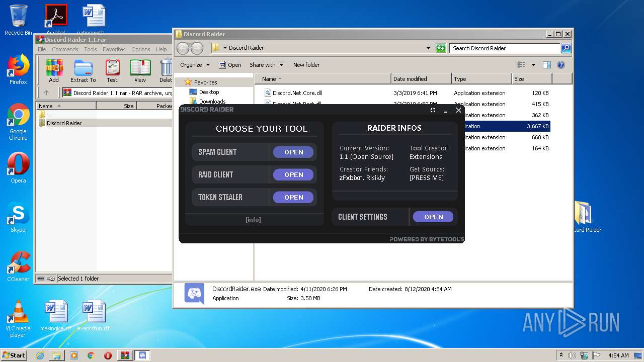Viewport: 644px width, 362px height.
Task: Open Client Settings in Discord Raider
Action: point(433,217)
